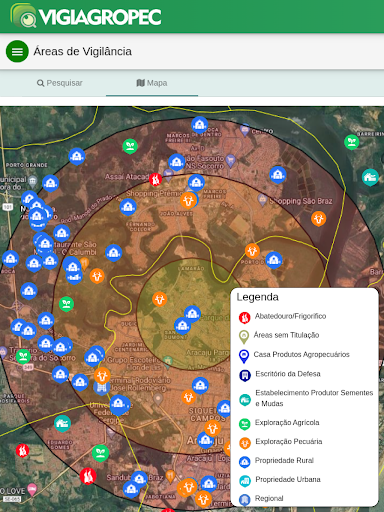Click the Propriedade Urbana legend icon
The width and height of the screenshot is (384, 512).
[x=245, y=480]
